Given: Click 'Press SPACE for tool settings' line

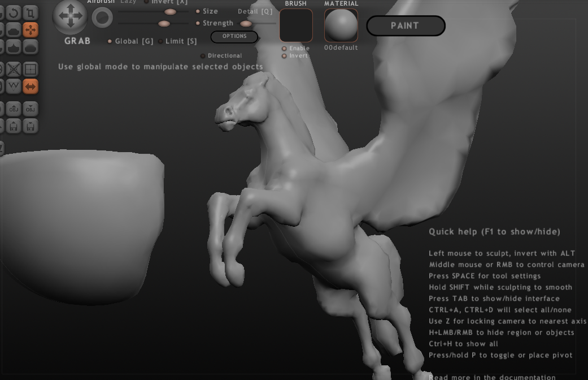Looking at the screenshot, I should click(485, 276).
